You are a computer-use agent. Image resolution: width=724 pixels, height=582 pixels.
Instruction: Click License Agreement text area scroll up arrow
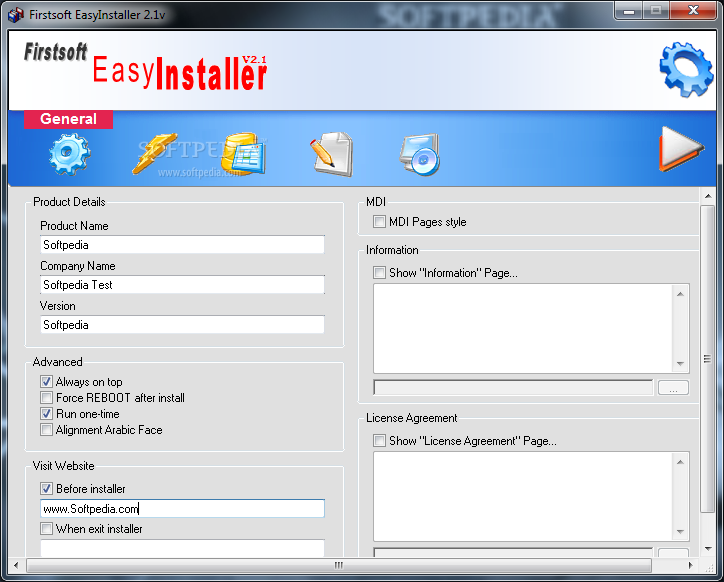coord(681,462)
